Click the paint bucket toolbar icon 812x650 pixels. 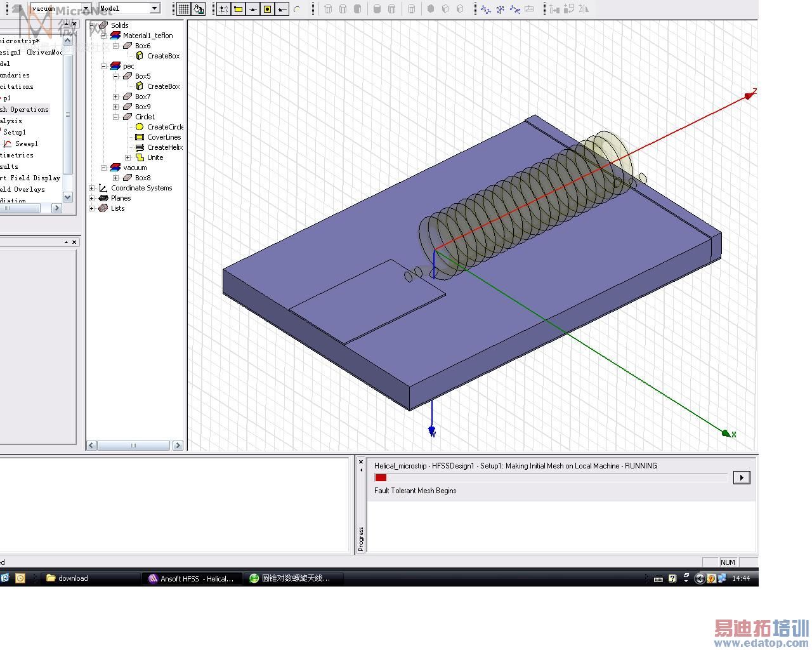pyautogui.click(x=199, y=9)
